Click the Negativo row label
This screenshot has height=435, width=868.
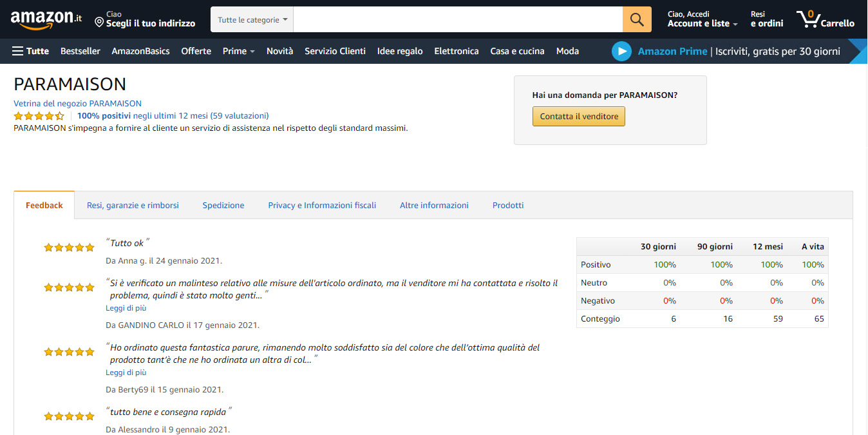coord(598,301)
